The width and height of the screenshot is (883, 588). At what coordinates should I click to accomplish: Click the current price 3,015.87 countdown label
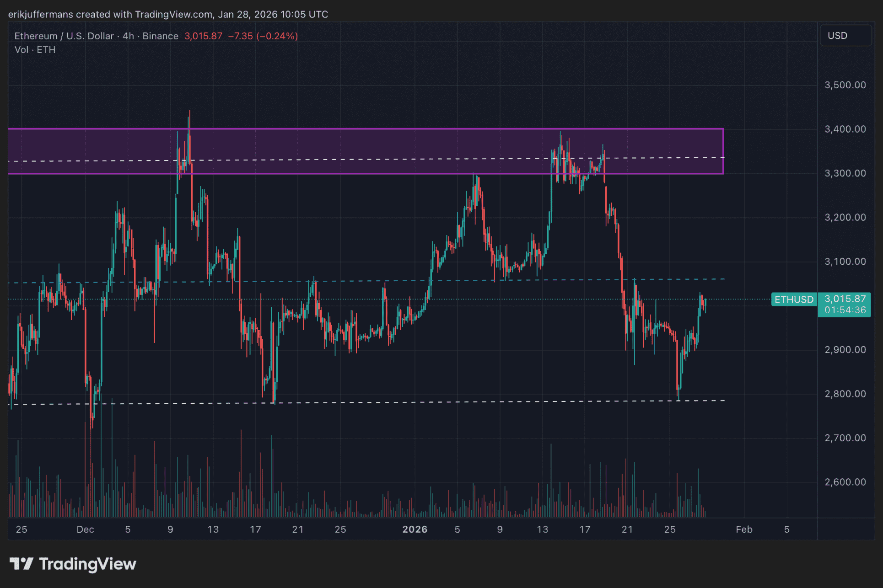845,305
